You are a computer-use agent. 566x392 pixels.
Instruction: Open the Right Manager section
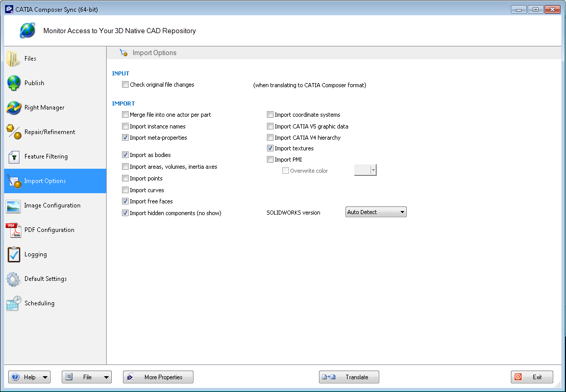click(x=55, y=108)
